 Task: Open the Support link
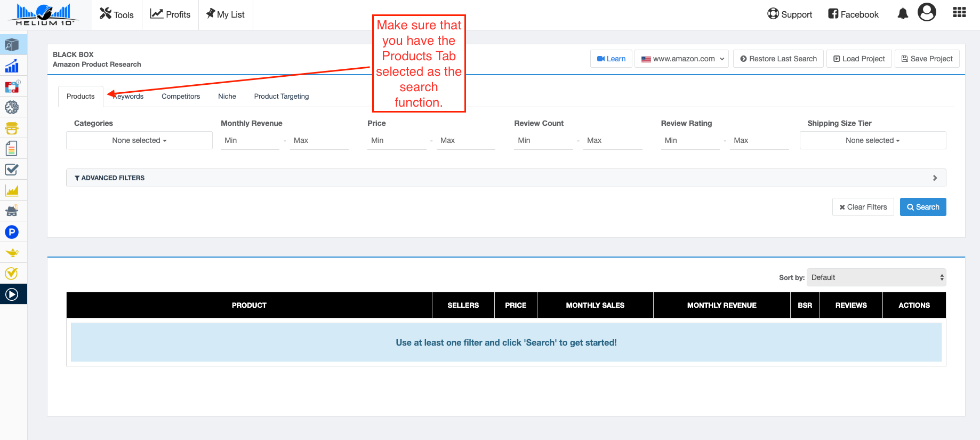(790, 14)
